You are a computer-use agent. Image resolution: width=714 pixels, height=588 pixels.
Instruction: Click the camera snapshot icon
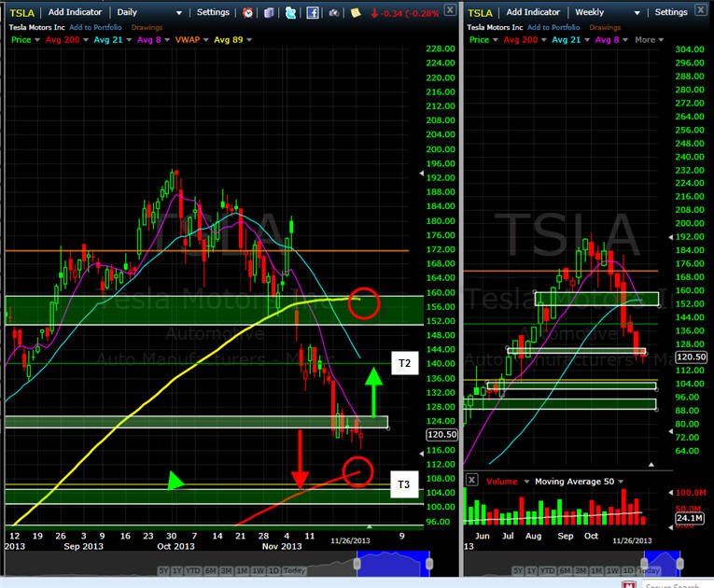(x=334, y=13)
